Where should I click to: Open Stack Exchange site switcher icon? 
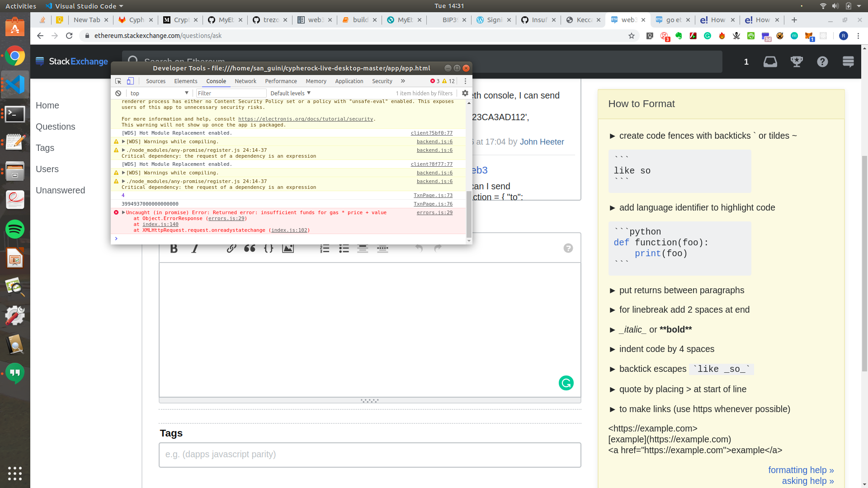848,62
